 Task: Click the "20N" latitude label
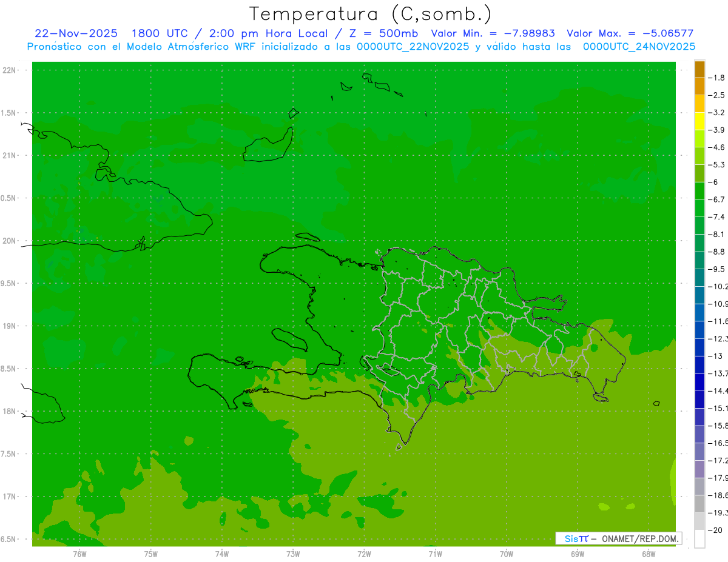pos(10,241)
